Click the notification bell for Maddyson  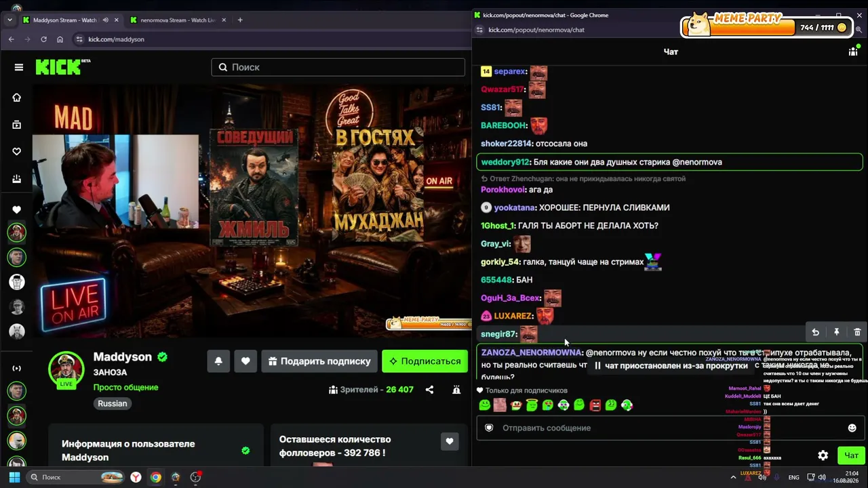[218, 361]
